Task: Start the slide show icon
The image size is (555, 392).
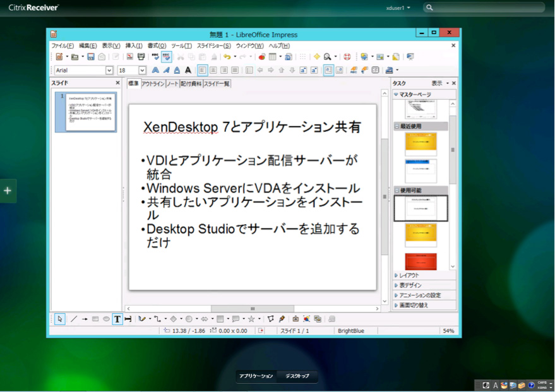Action: (410, 57)
